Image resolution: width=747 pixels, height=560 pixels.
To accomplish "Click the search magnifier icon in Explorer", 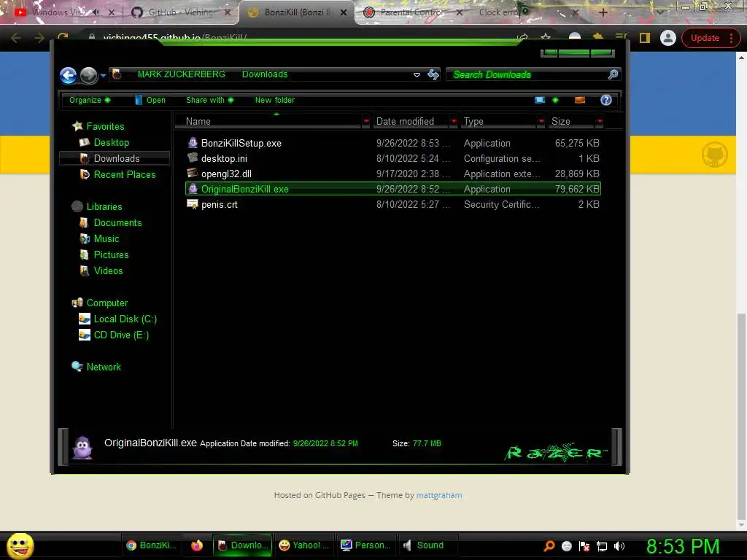I will (613, 74).
